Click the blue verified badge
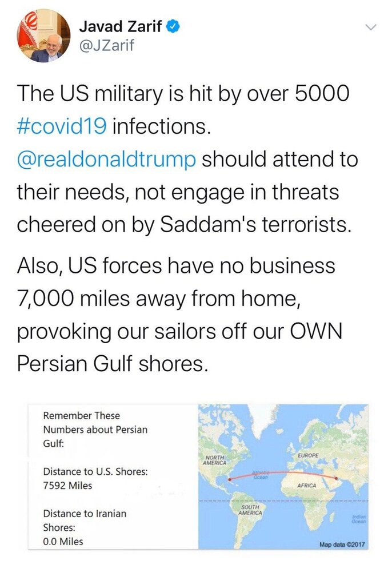392x572 pixels. pos(173,27)
